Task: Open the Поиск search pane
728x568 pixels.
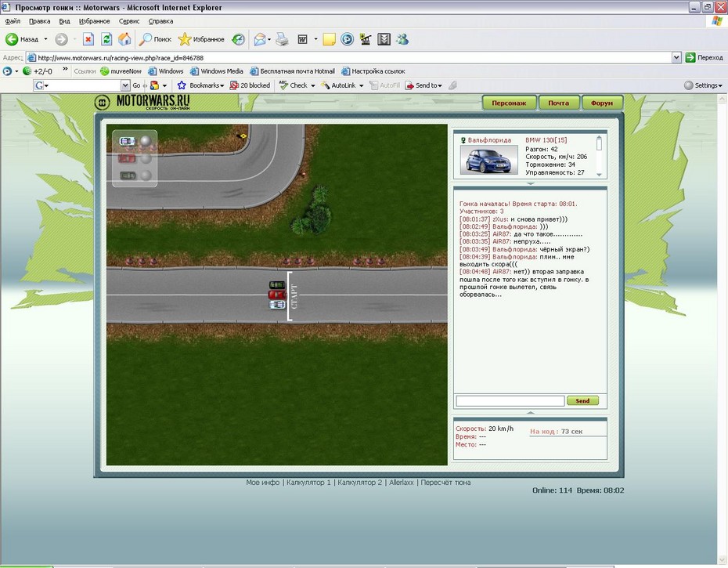Action: click(x=156, y=39)
